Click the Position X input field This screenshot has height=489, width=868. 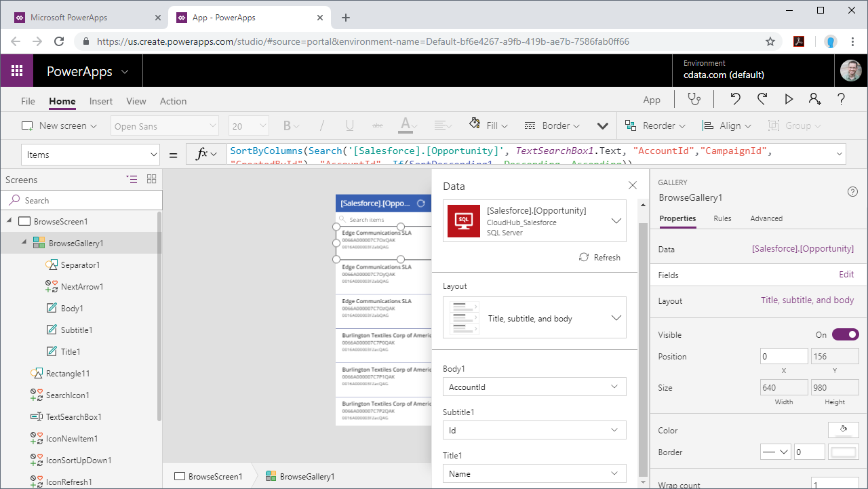point(784,356)
